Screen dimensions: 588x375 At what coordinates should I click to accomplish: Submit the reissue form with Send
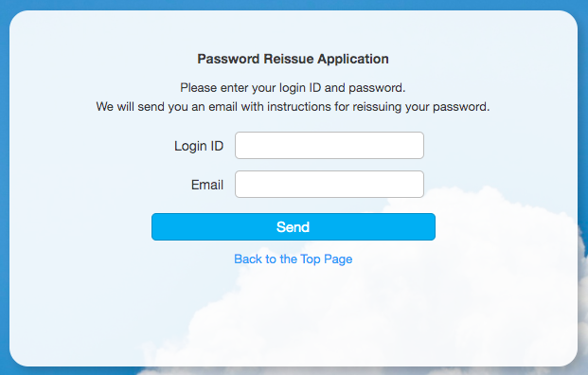pos(294,227)
